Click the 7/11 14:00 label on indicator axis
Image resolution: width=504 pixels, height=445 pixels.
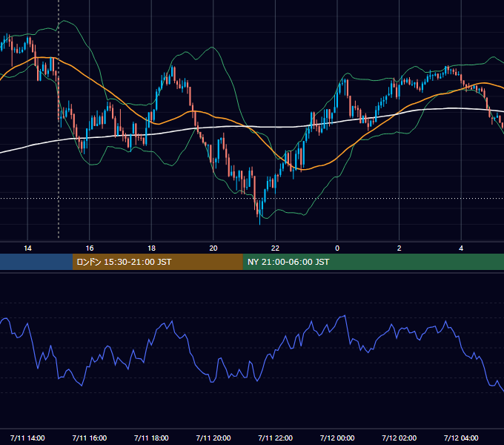[27, 438]
